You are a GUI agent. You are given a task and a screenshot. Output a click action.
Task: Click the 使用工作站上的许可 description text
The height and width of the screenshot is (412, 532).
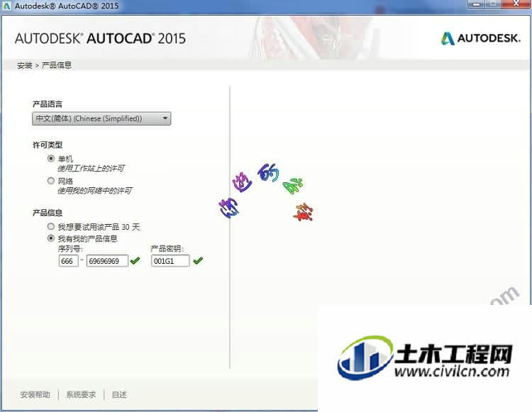tap(91, 168)
